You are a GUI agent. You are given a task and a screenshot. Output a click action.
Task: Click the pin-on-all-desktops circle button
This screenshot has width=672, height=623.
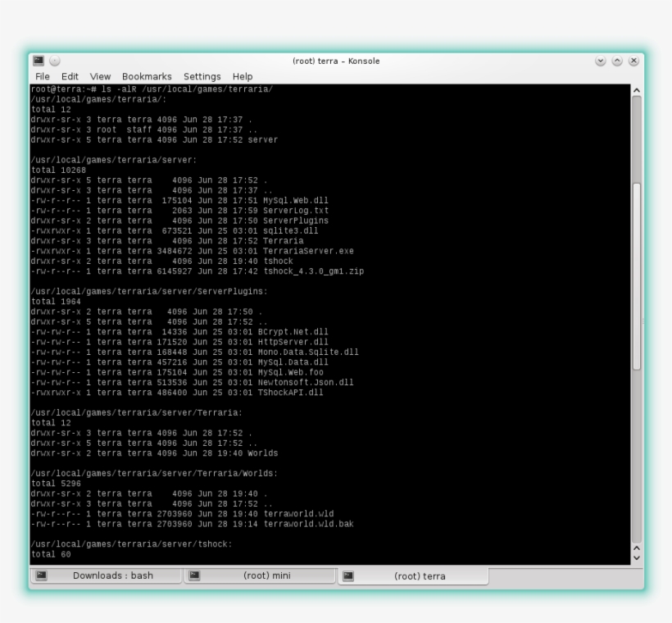(55, 61)
